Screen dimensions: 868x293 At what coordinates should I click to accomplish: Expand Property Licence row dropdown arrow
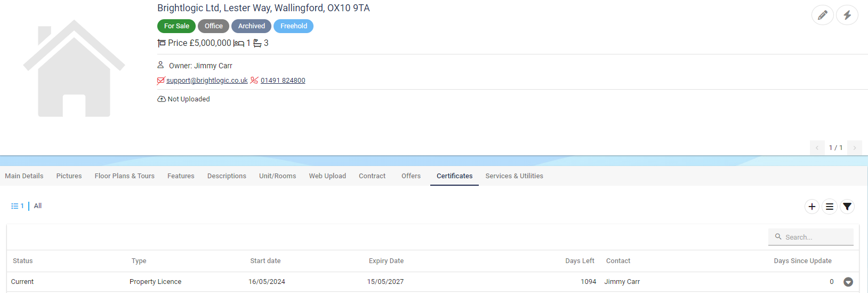pyautogui.click(x=848, y=282)
